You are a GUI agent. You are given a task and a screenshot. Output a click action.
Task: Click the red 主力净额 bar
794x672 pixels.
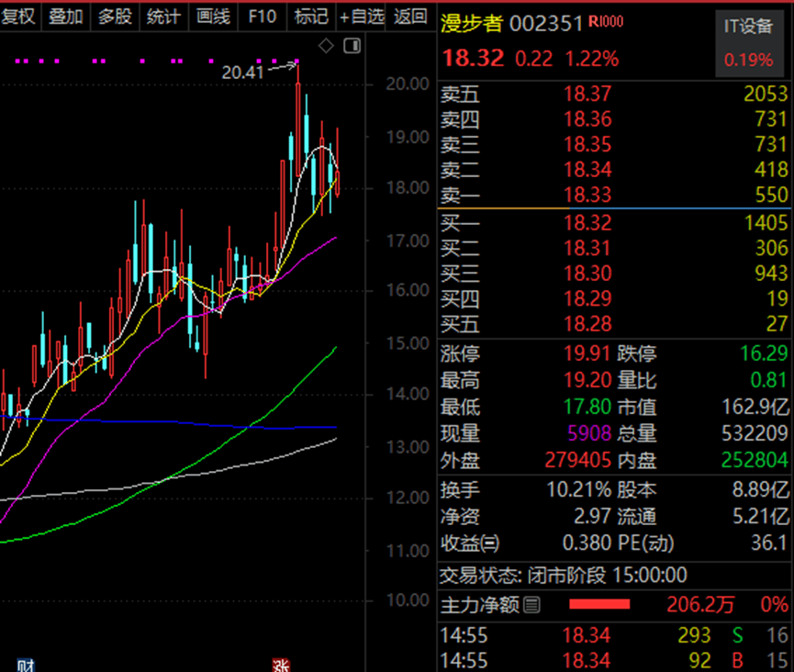(599, 604)
